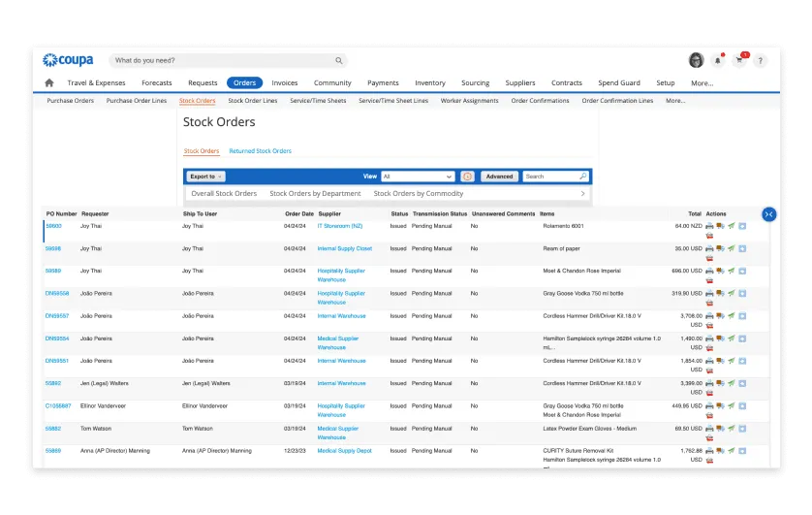Open the Invoices menu

click(285, 83)
